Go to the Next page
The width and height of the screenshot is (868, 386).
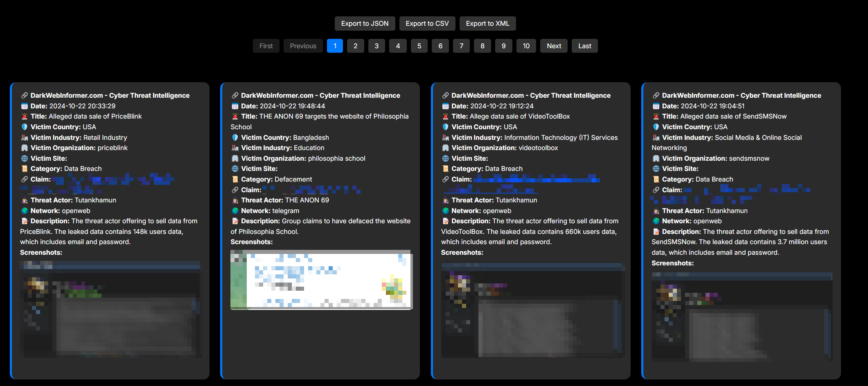tap(554, 46)
